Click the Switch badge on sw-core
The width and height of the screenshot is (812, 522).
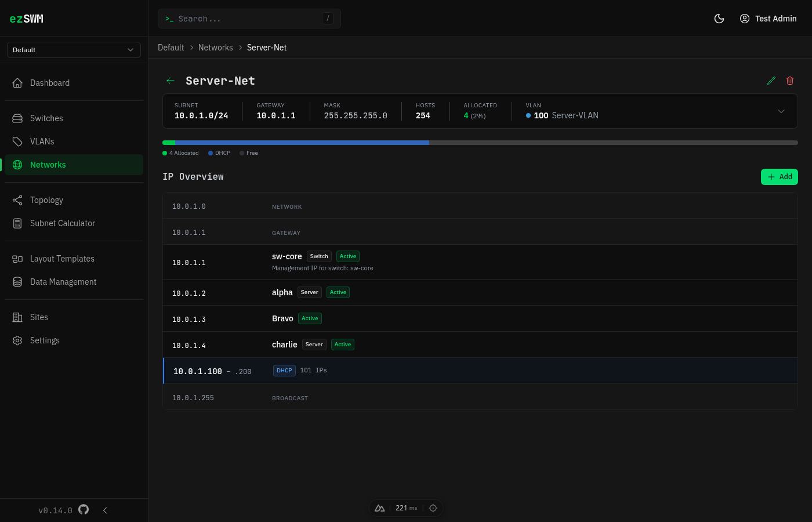(319, 256)
